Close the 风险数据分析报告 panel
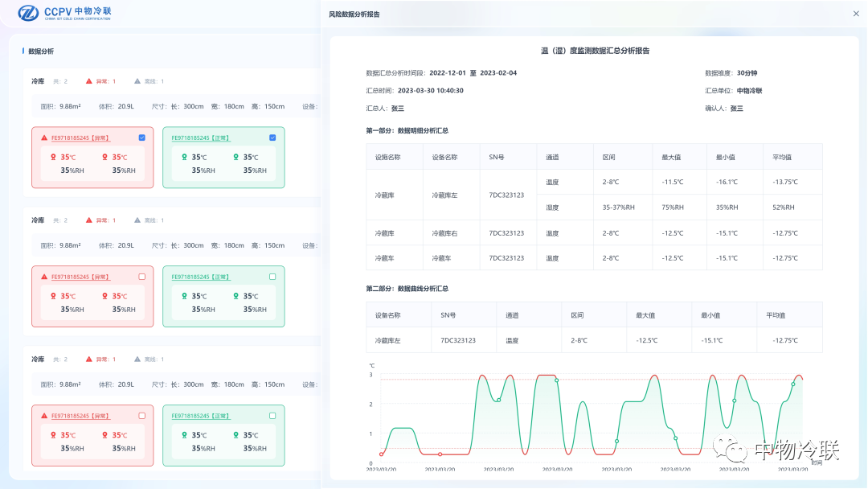Image resolution: width=868 pixels, height=489 pixels. (856, 14)
